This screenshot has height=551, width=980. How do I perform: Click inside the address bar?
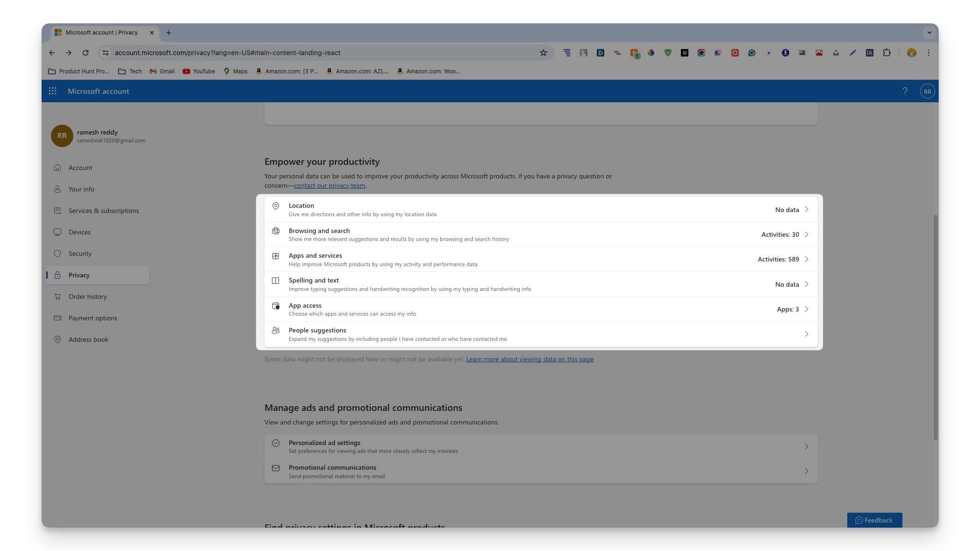tap(280, 53)
